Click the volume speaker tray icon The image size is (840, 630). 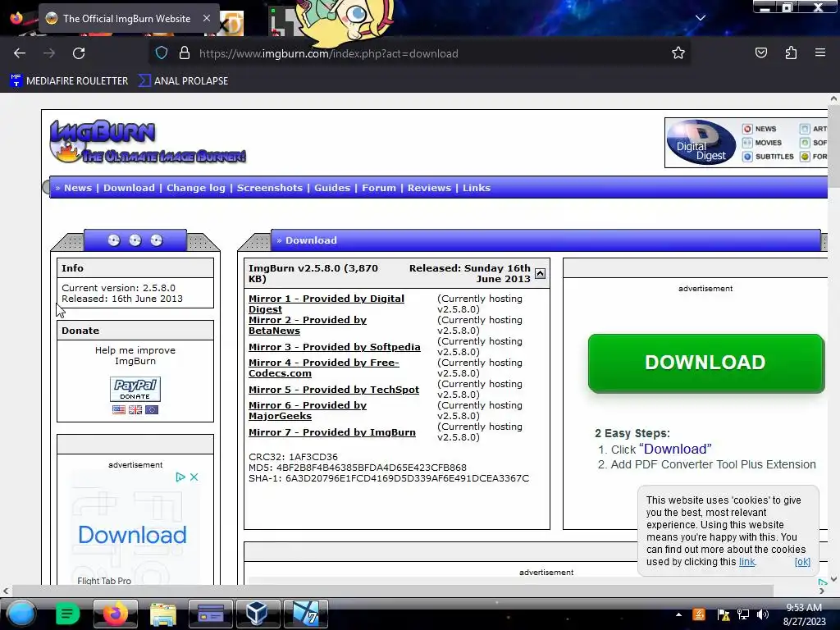tap(762, 614)
